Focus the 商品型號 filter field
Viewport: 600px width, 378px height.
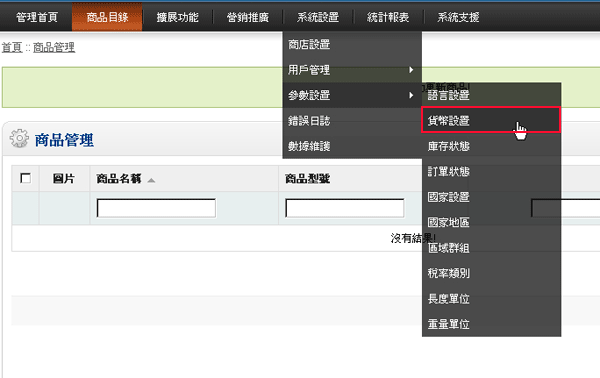point(344,208)
